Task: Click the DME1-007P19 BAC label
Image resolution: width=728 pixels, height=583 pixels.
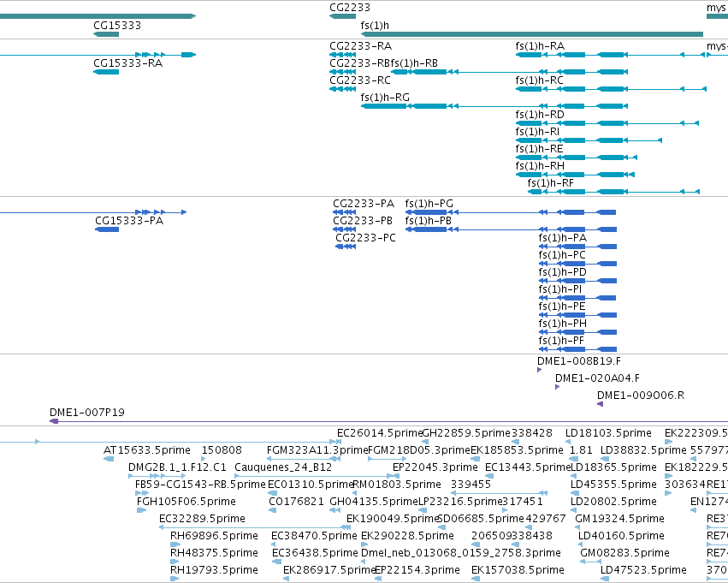Action: pos(86,413)
